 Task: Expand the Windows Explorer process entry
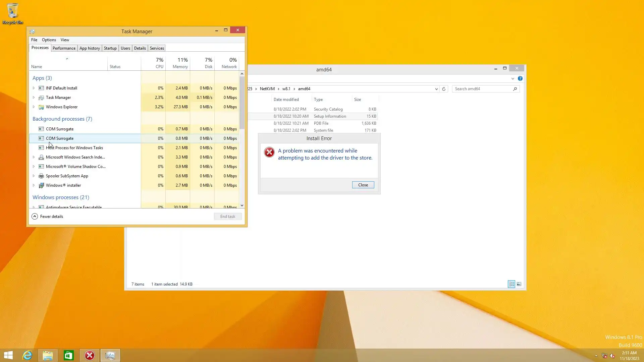tap(34, 107)
